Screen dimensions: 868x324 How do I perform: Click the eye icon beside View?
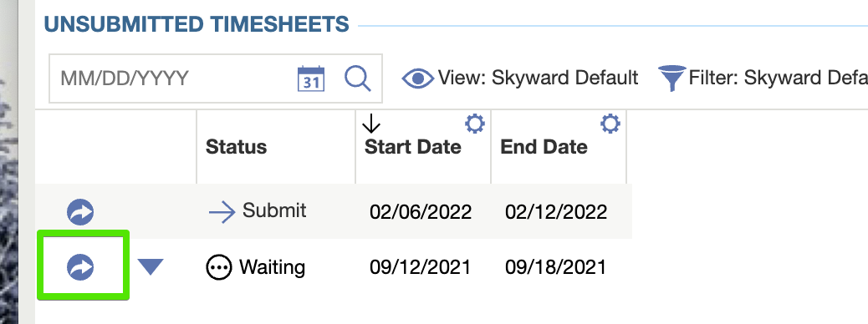tap(418, 78)
